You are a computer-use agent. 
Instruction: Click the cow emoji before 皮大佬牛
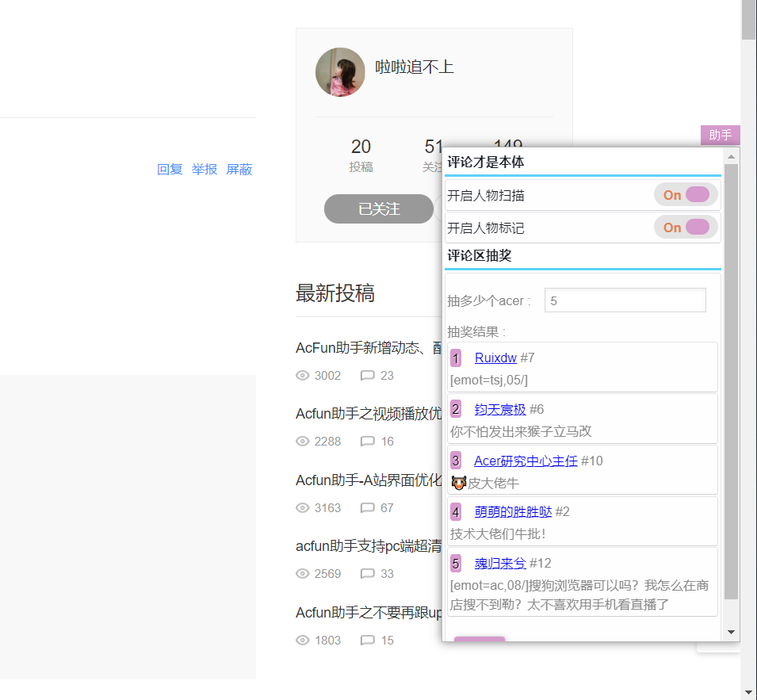tap(459, 483)
